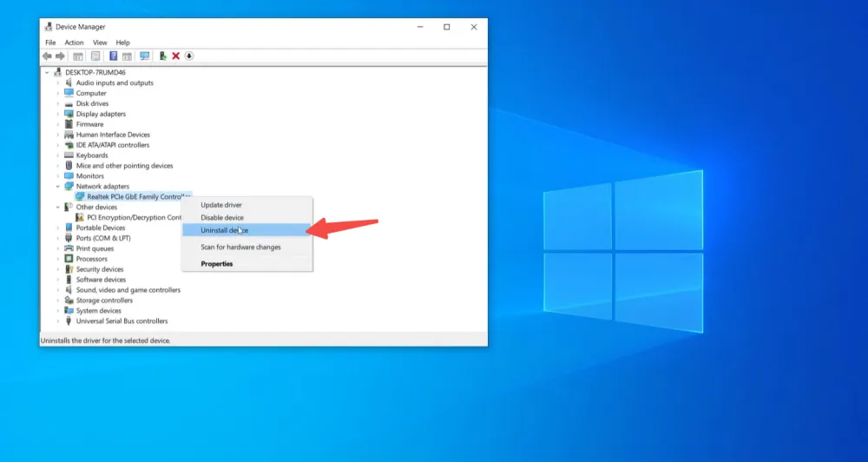
Task: Choose Scan for hardware changes in context menu
Action: [x=247, y=247]
